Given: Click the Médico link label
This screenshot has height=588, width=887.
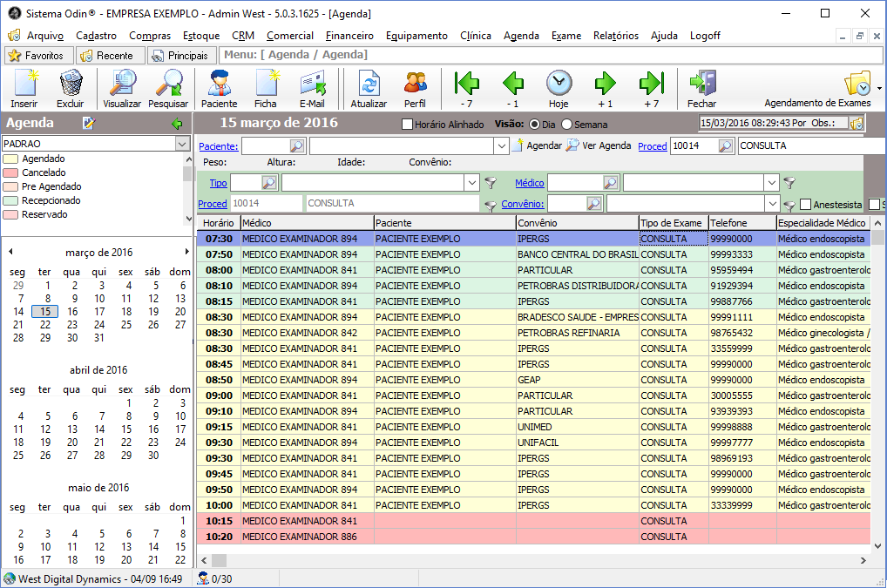Looking at the screenshot, I should pos(530,183).
